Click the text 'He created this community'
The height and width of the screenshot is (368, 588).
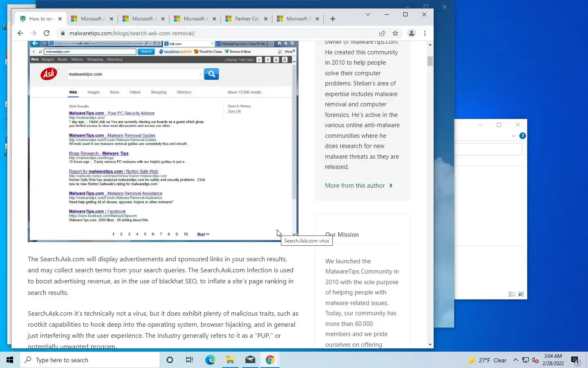(361, 52)
